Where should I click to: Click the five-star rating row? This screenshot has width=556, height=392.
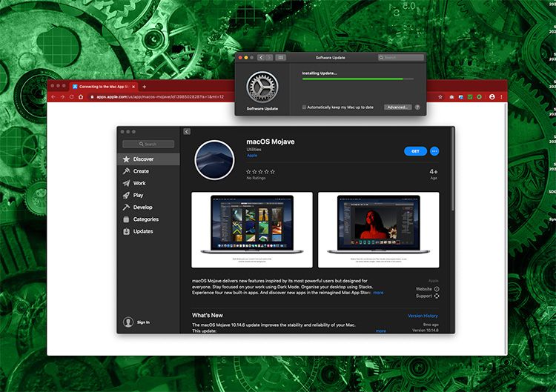(261, 171)
